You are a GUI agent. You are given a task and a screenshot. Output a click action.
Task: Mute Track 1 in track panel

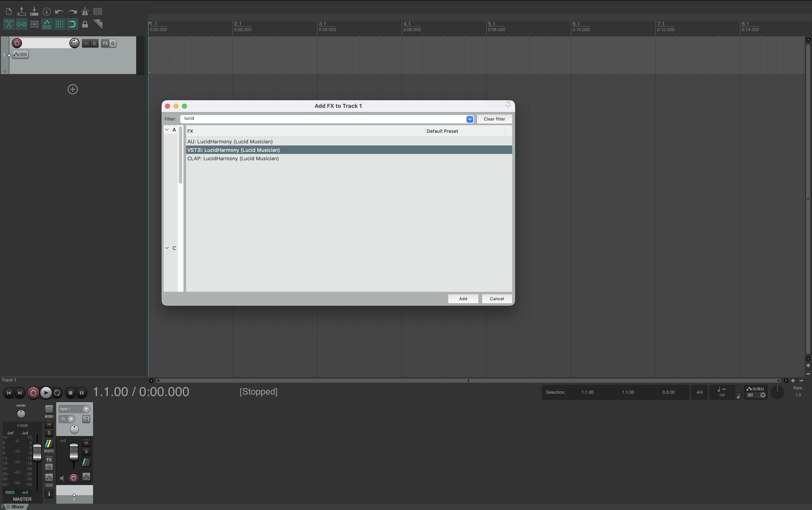[86, 43]
